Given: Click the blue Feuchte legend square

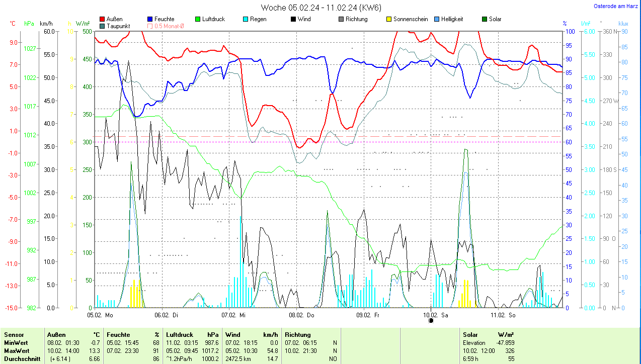Looking at the screenshot, I should coord(150,19).
